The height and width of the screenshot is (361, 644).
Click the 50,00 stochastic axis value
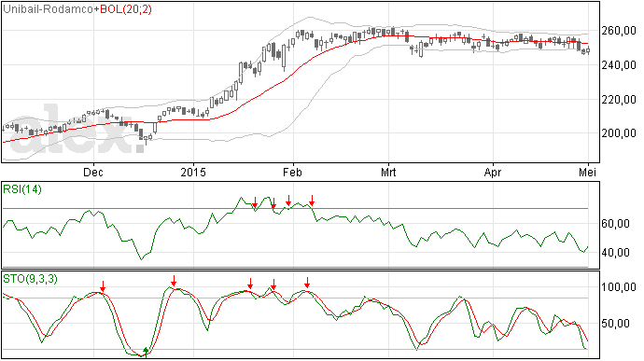click(616, 324)
